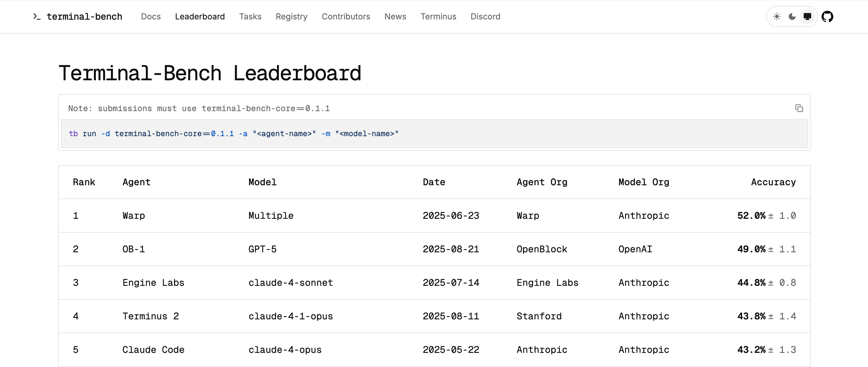
Task: Switch to the Leaderboard tab
Action: coord(200,16)
